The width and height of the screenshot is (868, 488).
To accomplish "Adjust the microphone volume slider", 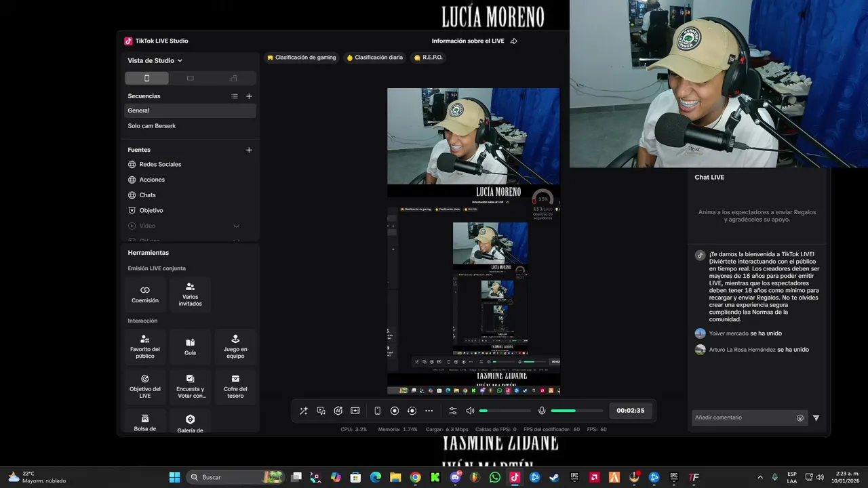I will click(x=576, y=411).
